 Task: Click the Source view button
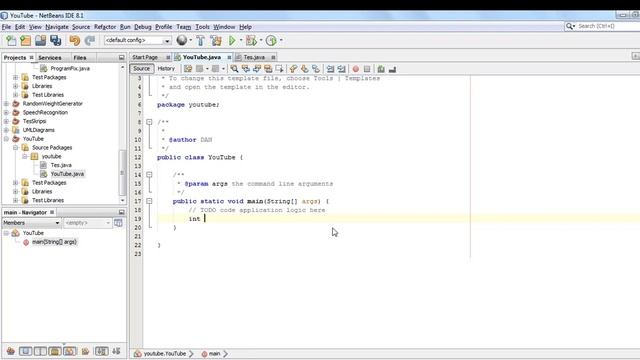click(x=142, y=69)
